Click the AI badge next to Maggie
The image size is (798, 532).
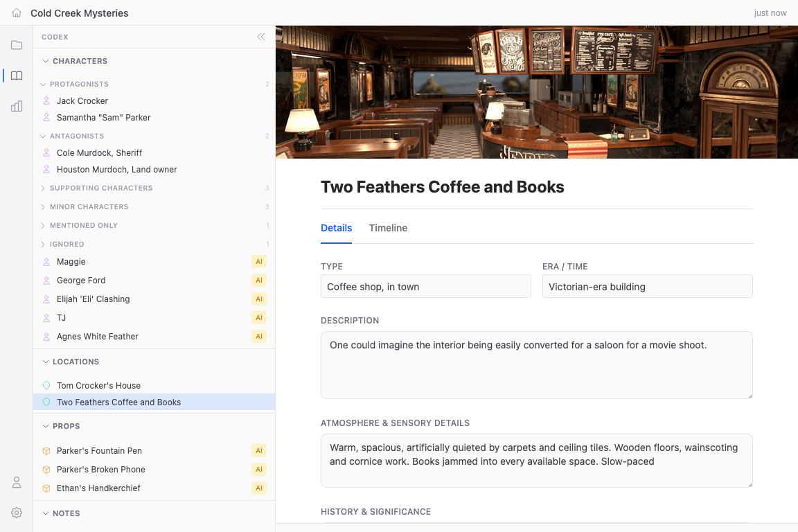click(258, 262)
